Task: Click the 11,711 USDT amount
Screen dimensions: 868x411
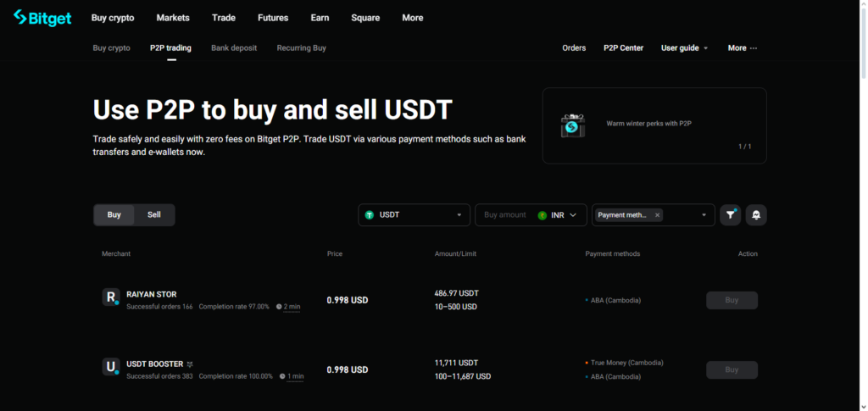Action: coord(456,363)
